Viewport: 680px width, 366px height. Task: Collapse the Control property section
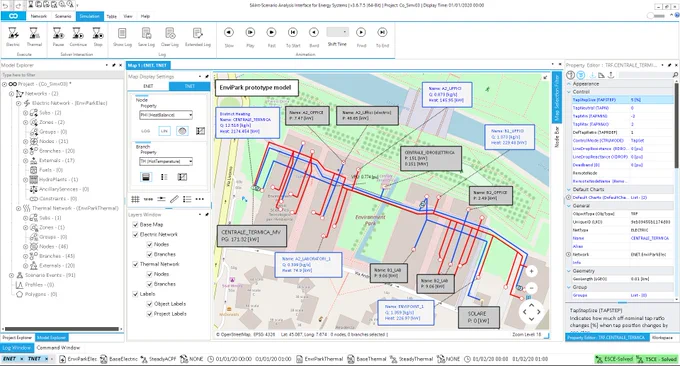[x=569, y=92]
